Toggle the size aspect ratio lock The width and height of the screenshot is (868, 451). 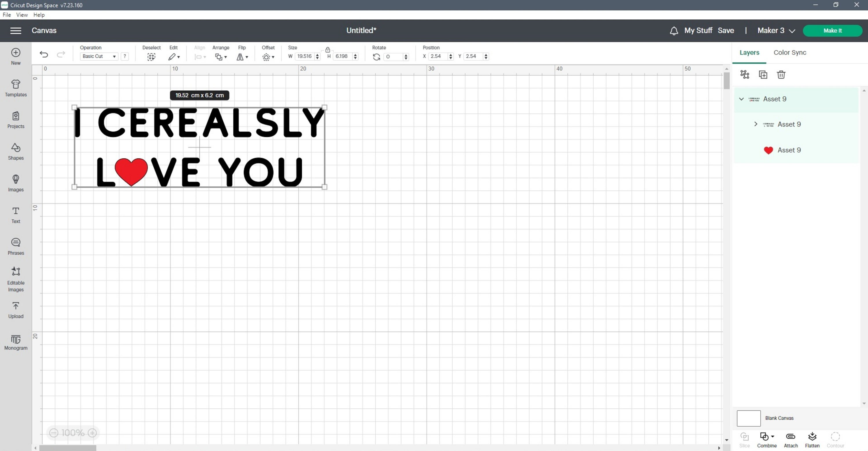click(328, 49)
